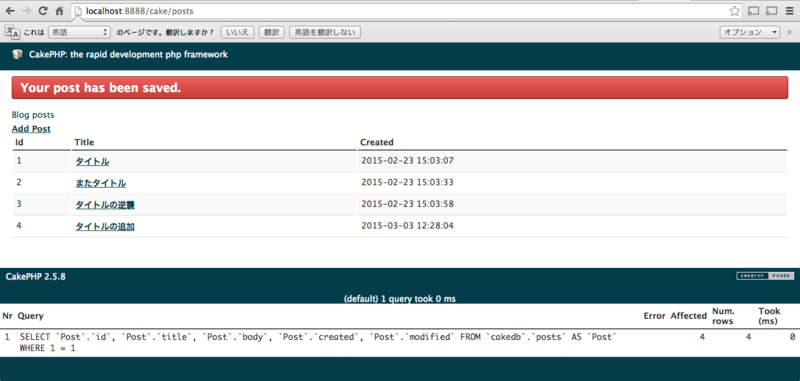Click the CakePHP Power badge
The image size is (800, 381).
[765, 276]
